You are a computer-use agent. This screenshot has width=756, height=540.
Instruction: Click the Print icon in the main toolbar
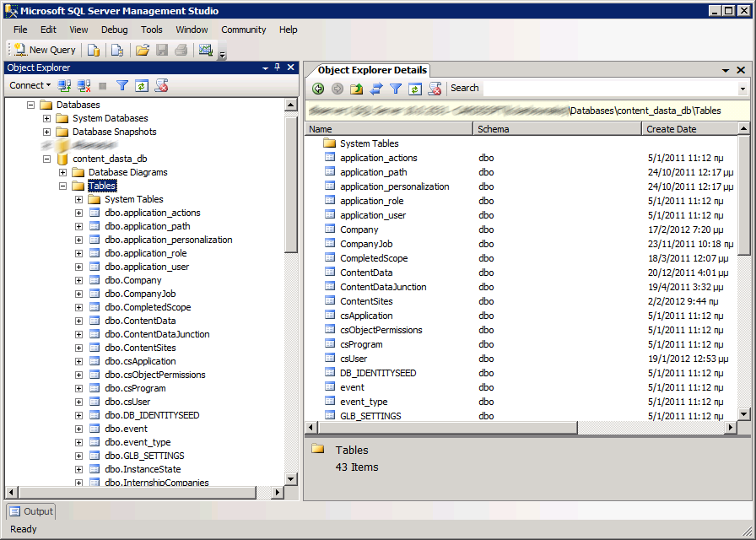click(x=181, y=50)
